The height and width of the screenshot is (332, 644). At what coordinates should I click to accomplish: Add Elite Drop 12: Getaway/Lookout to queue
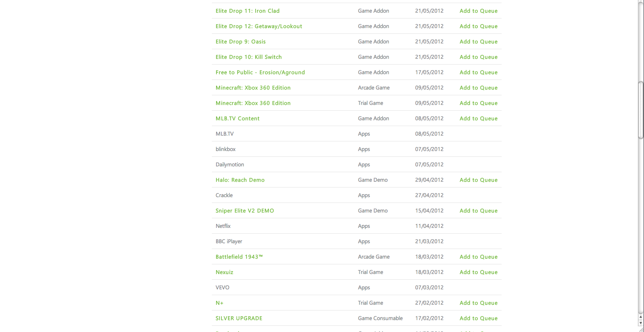[479, 26]
